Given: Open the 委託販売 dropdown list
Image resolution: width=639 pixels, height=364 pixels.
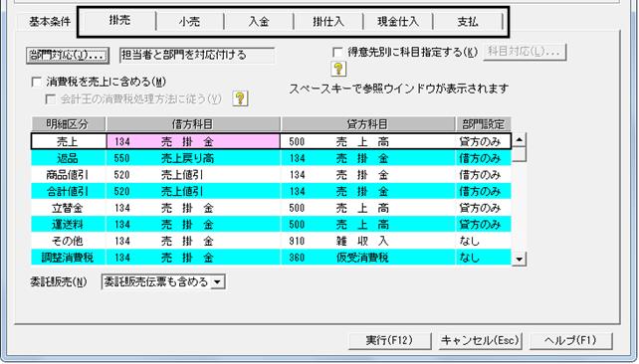Looking at the screenshot, I should point(218,281).
